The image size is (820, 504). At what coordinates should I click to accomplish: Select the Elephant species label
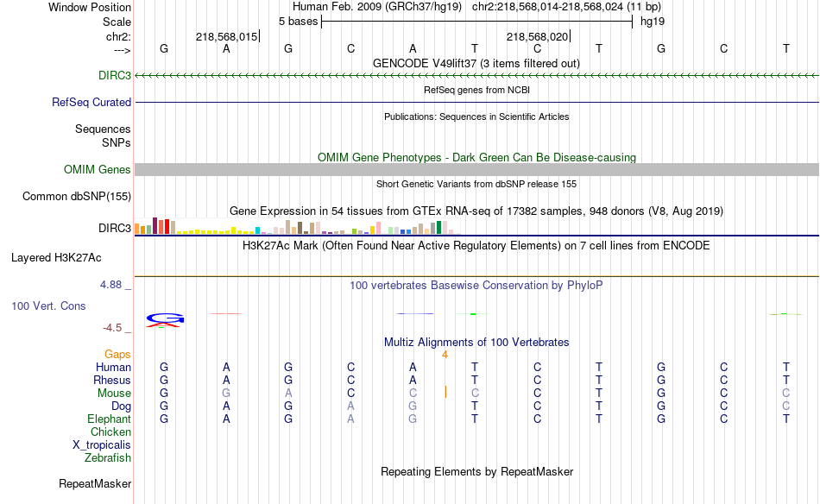click(x=109, y=419)
